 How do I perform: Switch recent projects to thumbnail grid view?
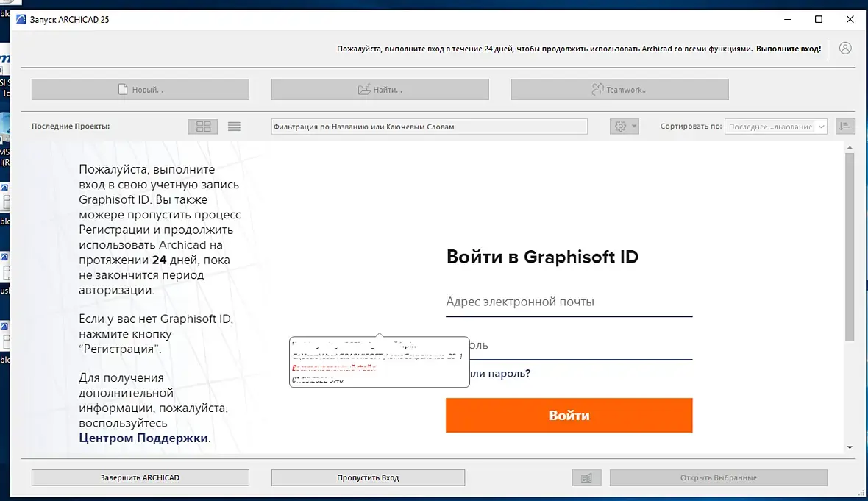tap(203, 127)
